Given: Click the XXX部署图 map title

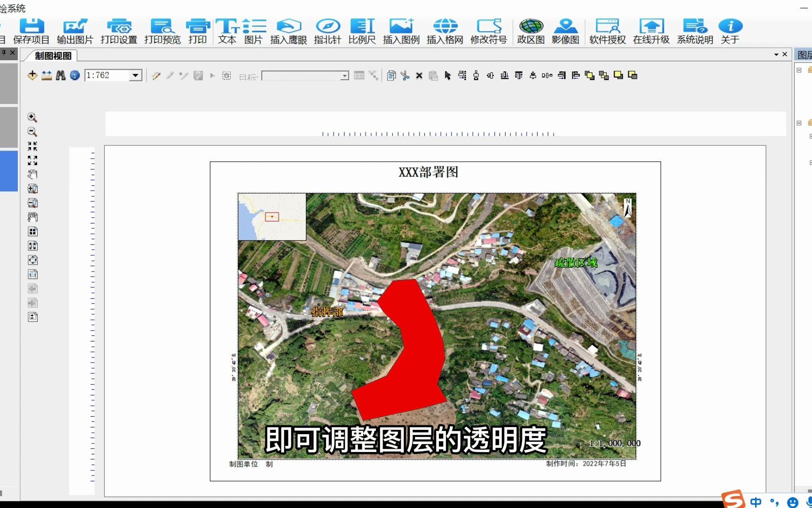Looking at the screenshot, I should tap(428, 172).
